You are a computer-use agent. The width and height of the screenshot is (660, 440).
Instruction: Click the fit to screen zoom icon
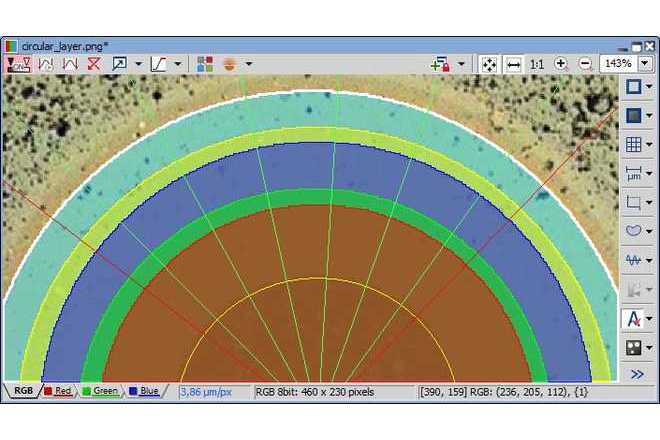489,63
